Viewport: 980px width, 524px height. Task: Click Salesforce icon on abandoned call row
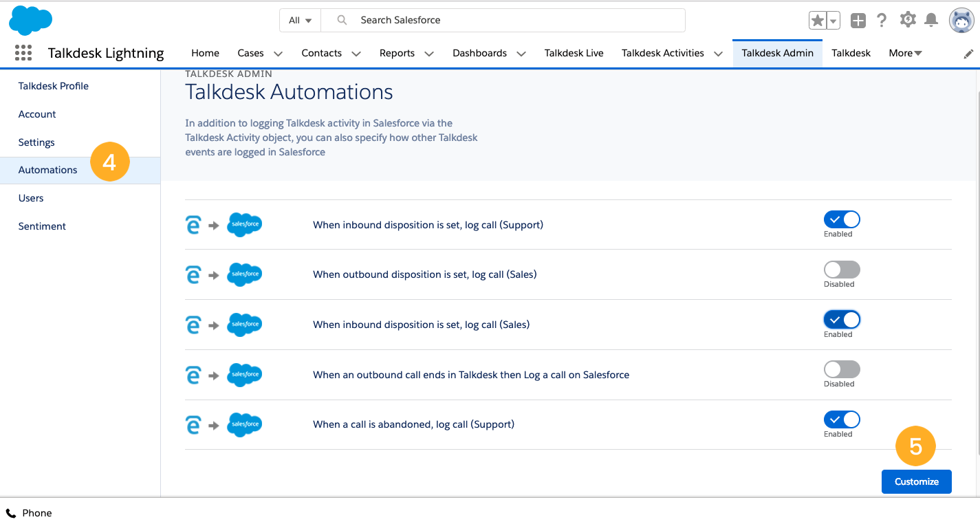(x=245, y=424)
